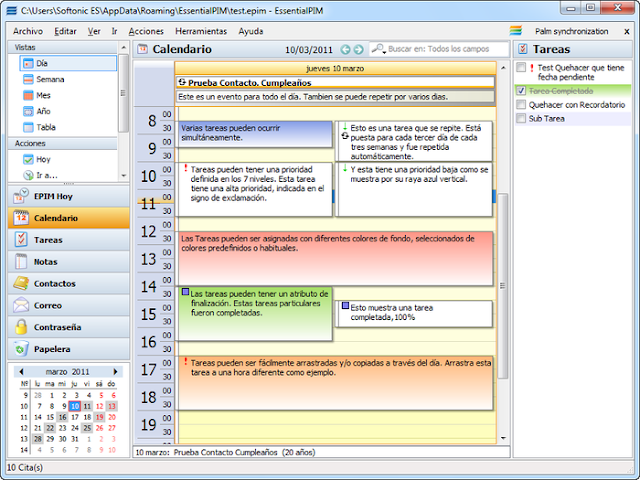Viewport: 640px width, 480px height.
Task: Click the EssentialPIM title bar app icon
Action: pos(12,11)
